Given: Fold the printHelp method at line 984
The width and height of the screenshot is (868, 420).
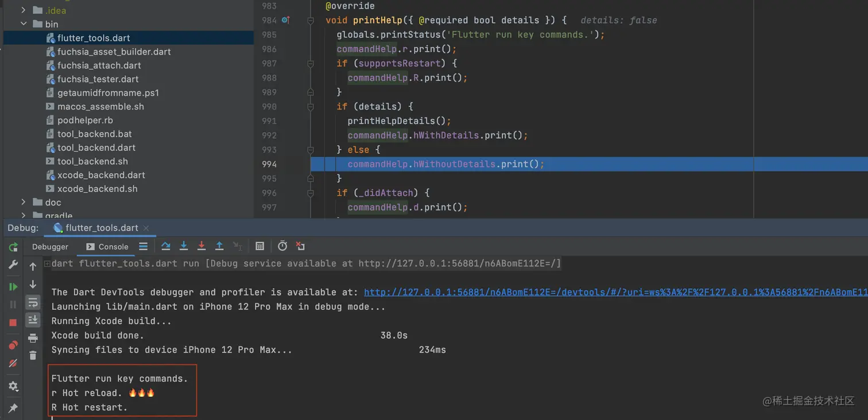Looking at the screenshot, I should point(311,20).
